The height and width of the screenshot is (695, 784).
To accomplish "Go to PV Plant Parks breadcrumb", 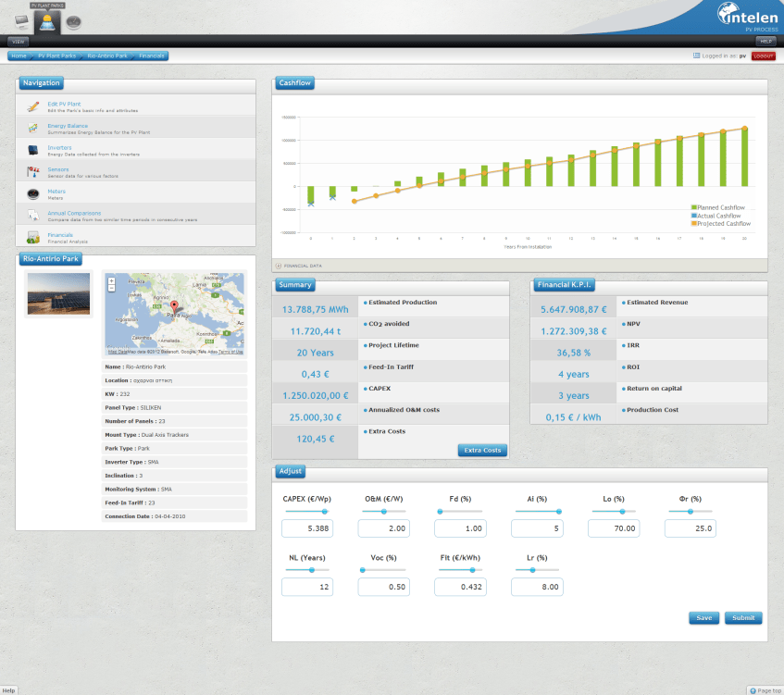I will pos(56,56).
